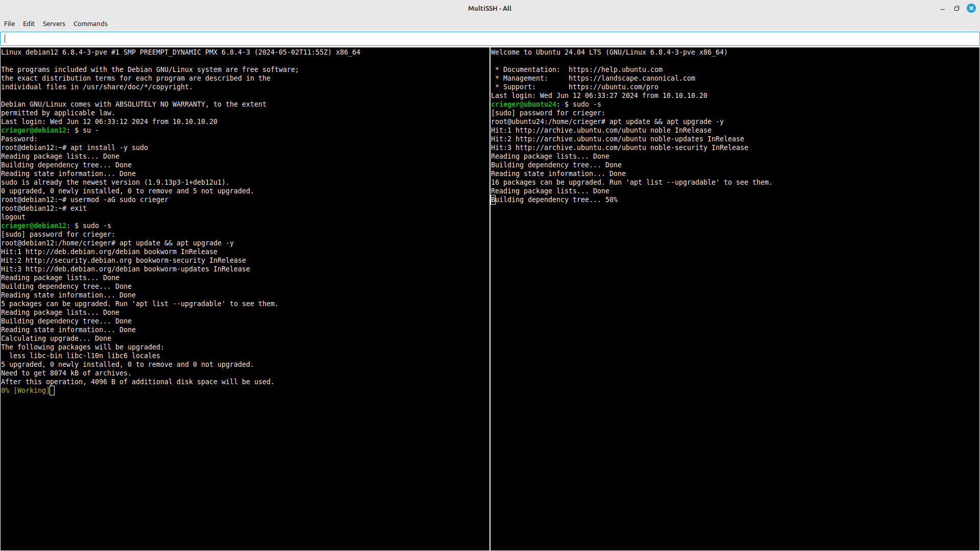This screenshot has height=551, width=980.
Task: Click '16 packages can be upgraded' line
Action: [x=632, y=182]
